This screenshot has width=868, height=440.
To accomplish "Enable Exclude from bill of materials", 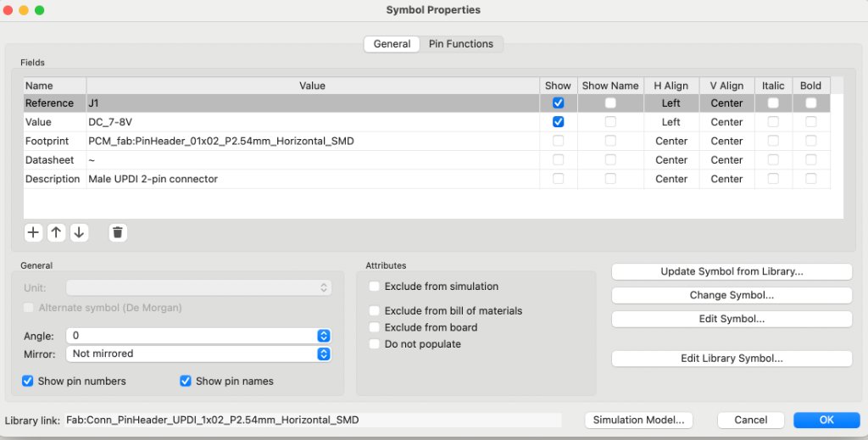I will click(x=374, y=310).
